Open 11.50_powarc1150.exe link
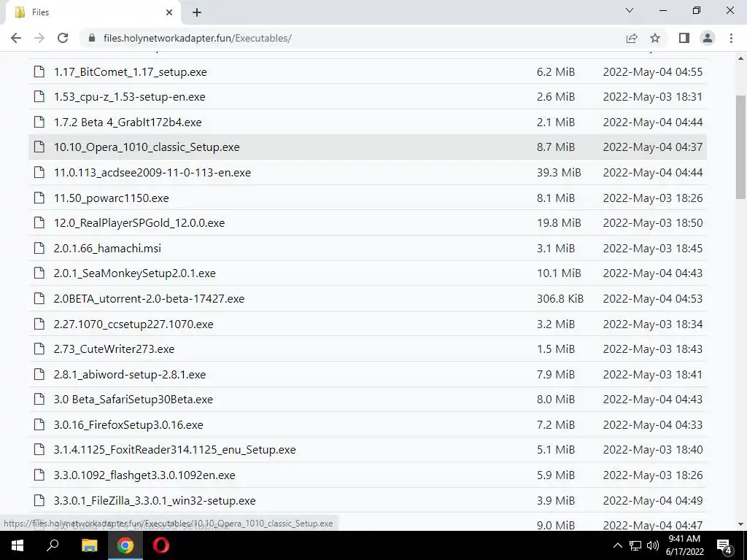The height and width of the screenshot is (560, 747). (x=112, y=198)
